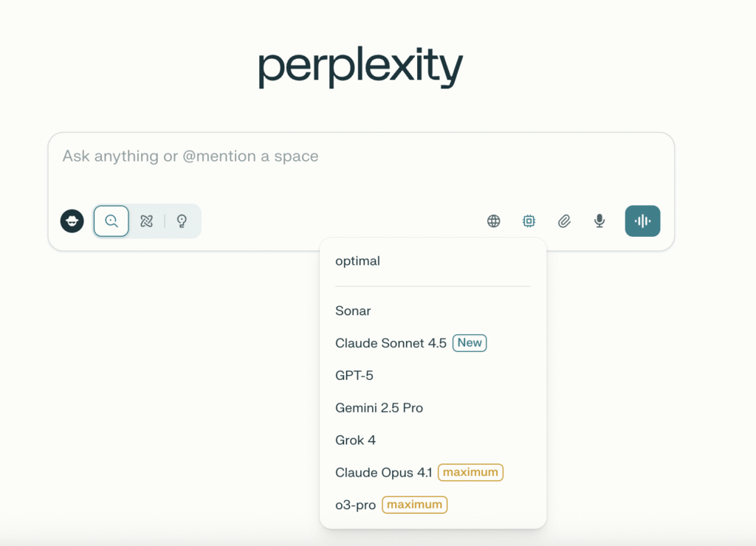The image size is (756, 546).
Task: Pick Claude Opus 4.1 model
Action: 383,473
